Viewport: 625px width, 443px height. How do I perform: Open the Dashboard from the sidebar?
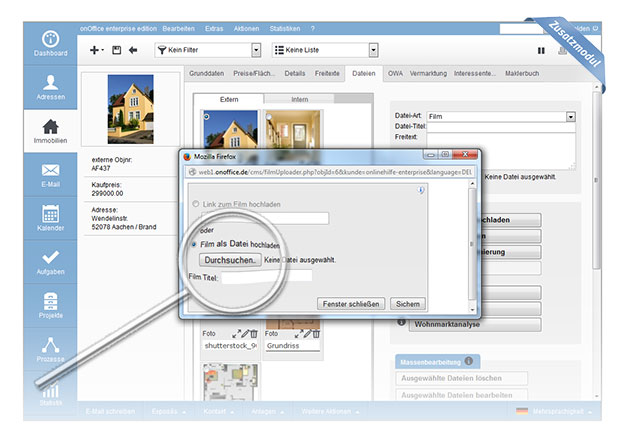(x=50, y=44)
